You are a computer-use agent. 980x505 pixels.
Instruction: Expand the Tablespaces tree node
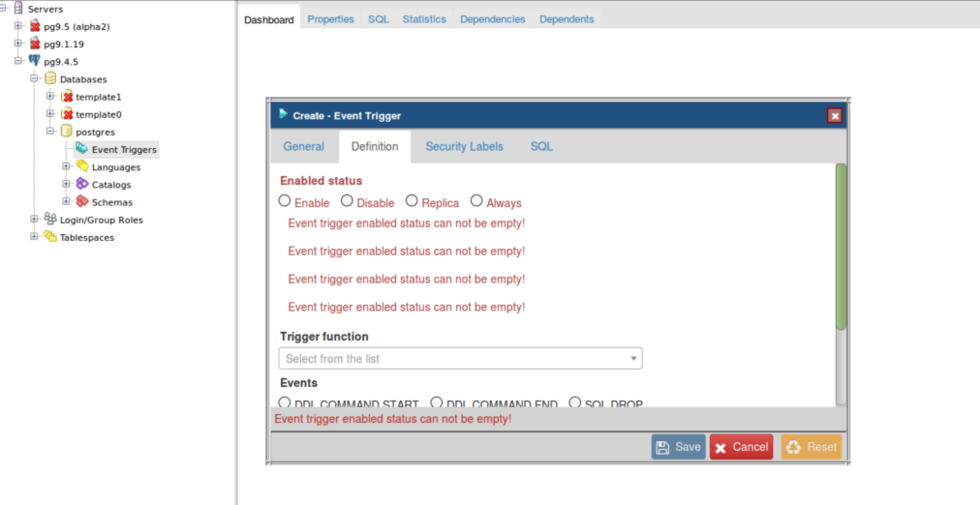click(x=34, y=237)
